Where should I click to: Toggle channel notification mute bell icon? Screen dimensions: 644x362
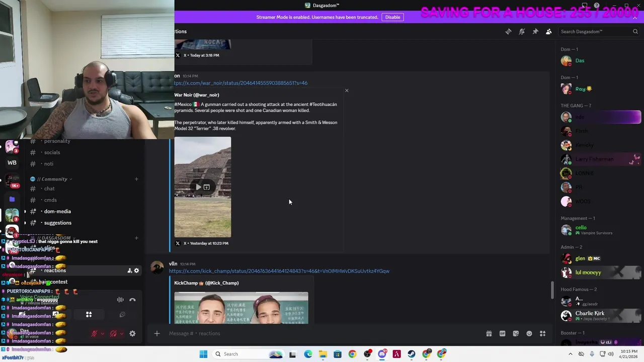522,31
